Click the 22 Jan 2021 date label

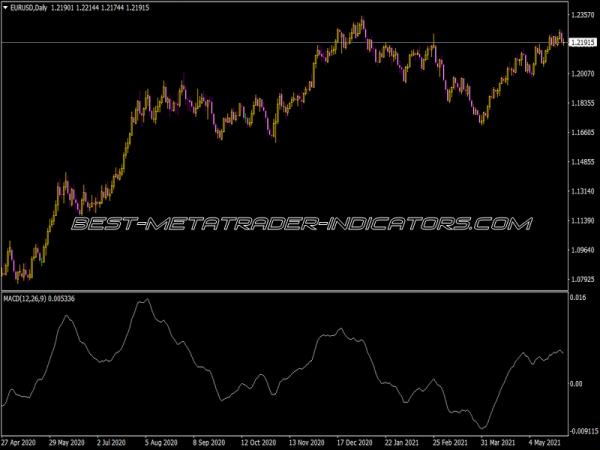click(x=402, y=443)
